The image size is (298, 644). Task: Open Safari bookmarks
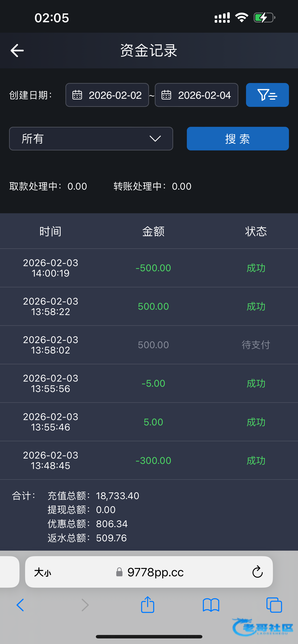pyautogui.click(x=211, y=605)
